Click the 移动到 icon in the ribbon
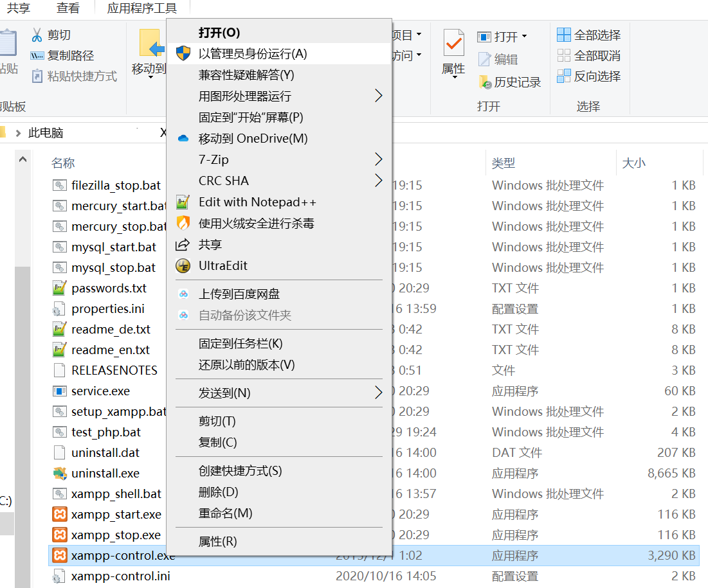Viewport: 708px width, 588px height. pyautogui.click(x=153, y=48)
